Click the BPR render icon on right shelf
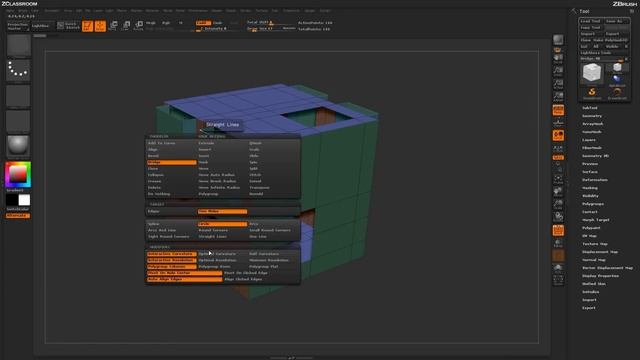 pos(558,40)
